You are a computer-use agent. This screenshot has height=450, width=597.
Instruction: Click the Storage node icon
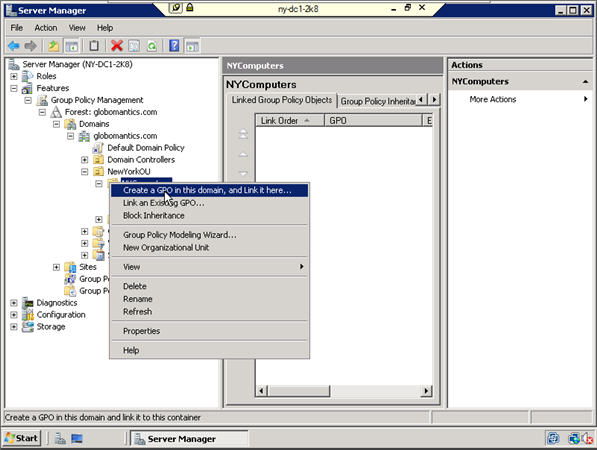click(27, 327)
